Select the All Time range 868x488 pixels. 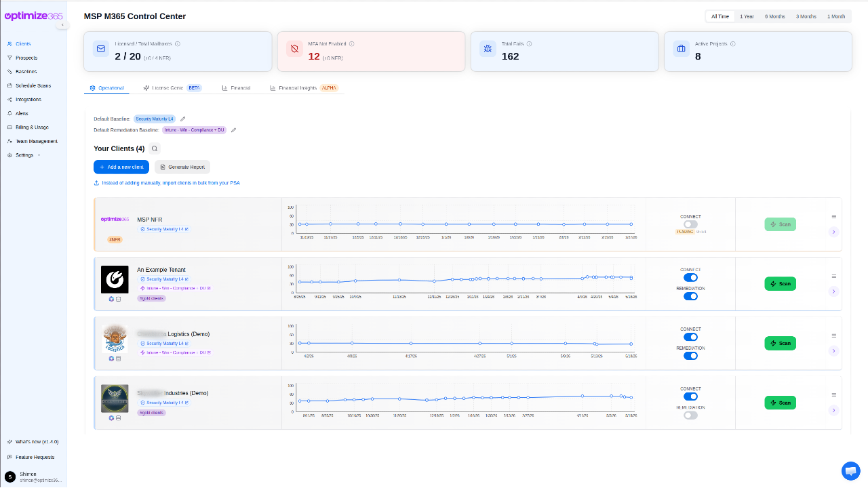click(720, 16)
